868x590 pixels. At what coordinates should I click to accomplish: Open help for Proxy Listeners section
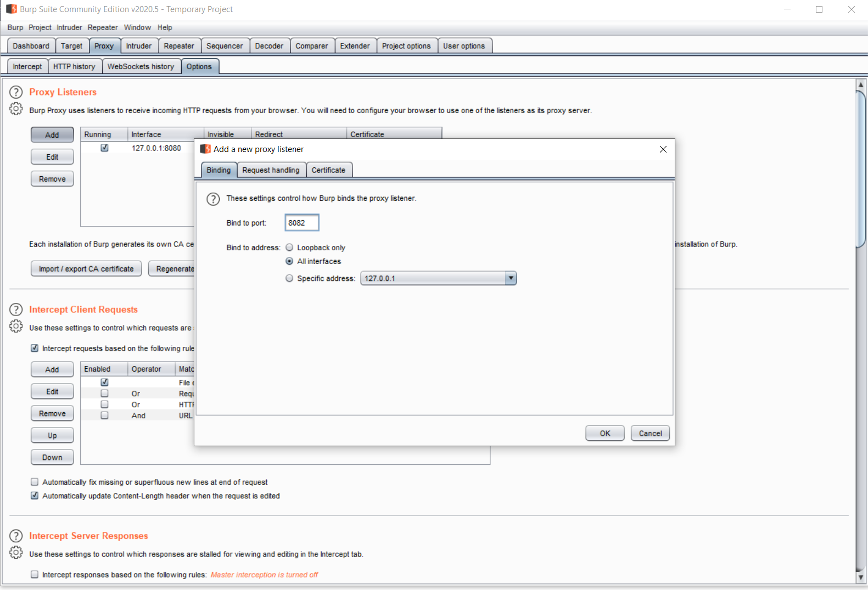(x=16, y=92)
